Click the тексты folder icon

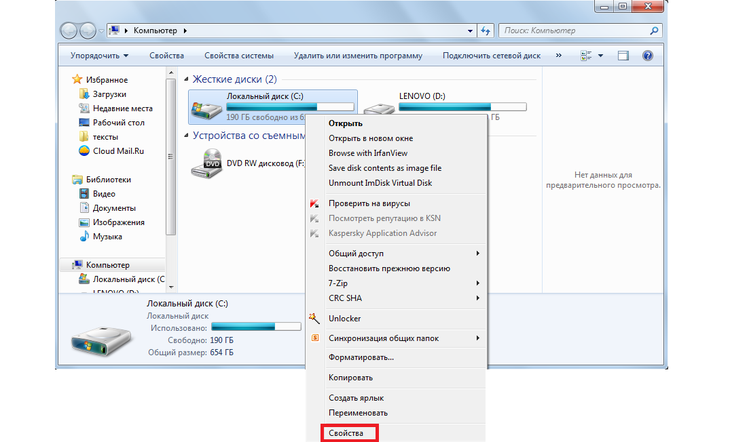pos(84,137)
